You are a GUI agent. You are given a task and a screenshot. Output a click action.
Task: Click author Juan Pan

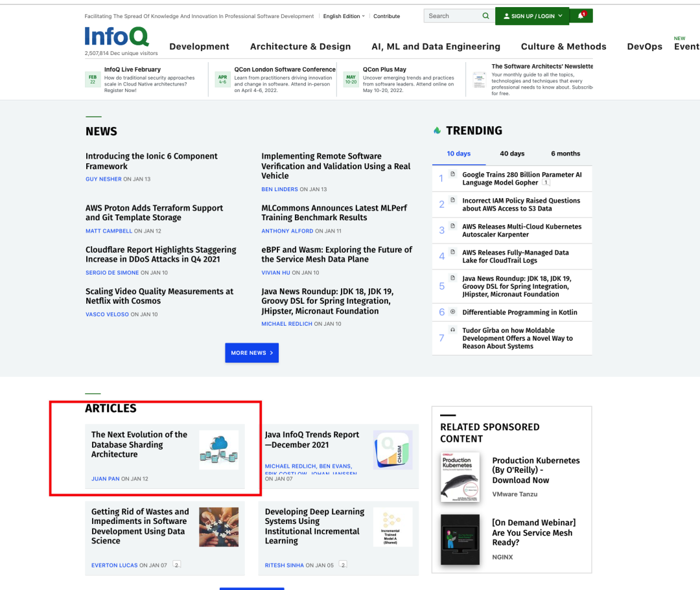click(106, 479)
